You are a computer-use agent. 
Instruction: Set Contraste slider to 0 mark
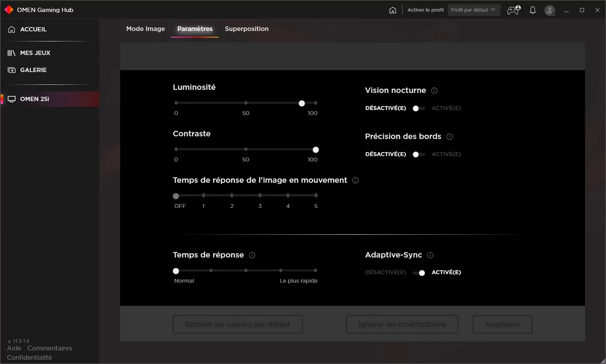point(176,149)
